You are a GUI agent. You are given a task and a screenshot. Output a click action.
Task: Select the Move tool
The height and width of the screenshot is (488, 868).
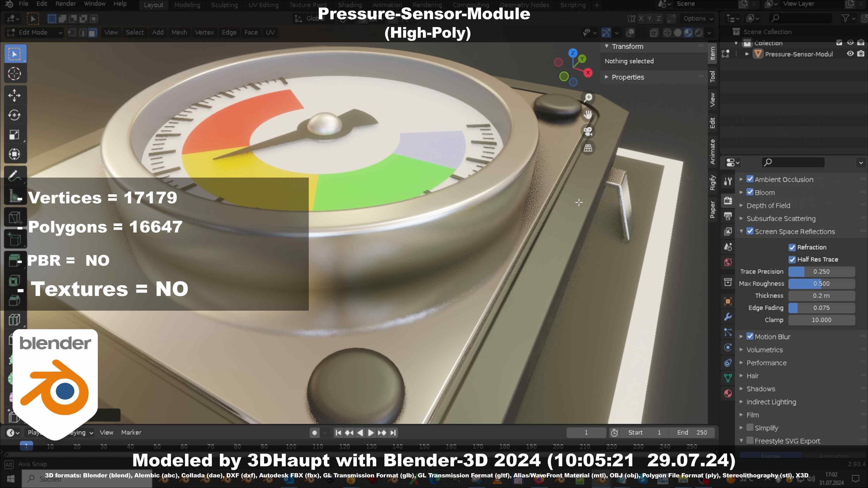coord(14,95)
